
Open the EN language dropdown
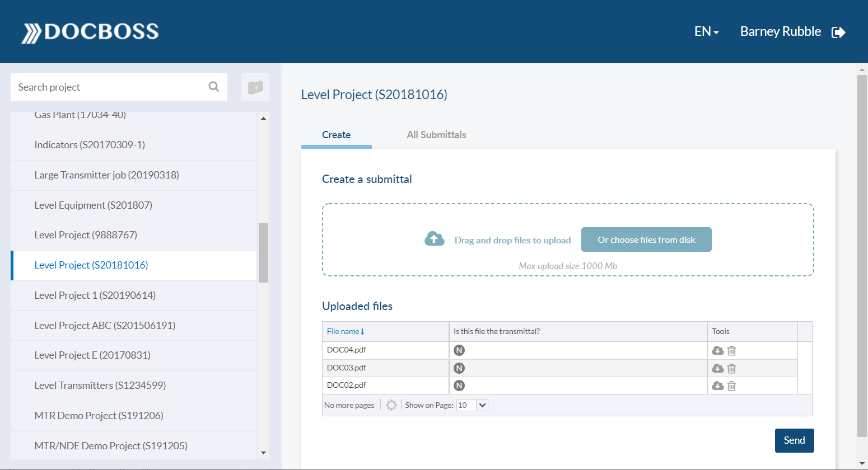point(706,32)
